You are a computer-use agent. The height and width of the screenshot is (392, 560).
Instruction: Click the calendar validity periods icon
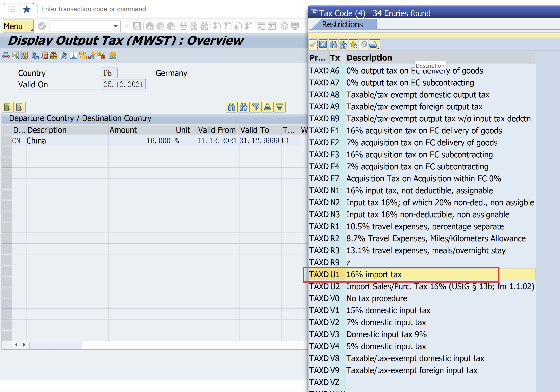[44, 56]
